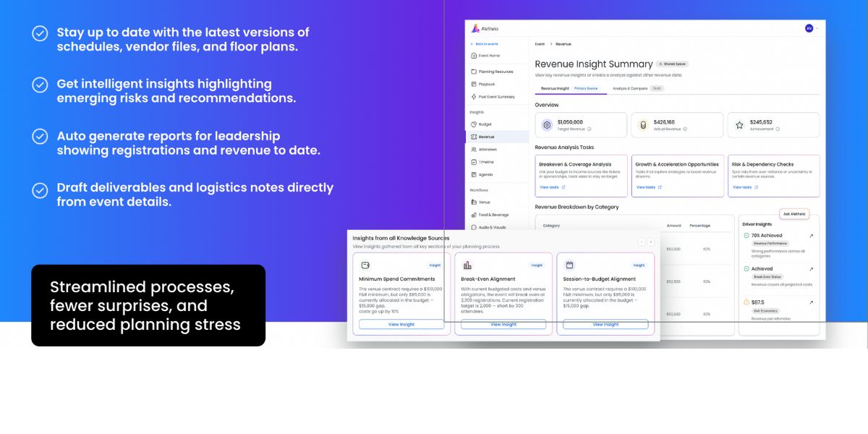Show previous insight card with left arrow
This screenshot has height=434, width=868.
(x=642, y=242)
